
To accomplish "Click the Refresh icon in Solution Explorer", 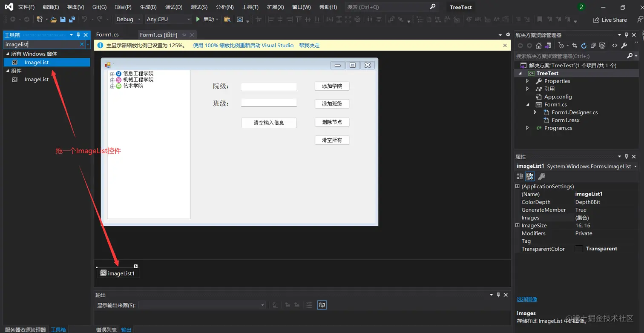I will 584,46.
